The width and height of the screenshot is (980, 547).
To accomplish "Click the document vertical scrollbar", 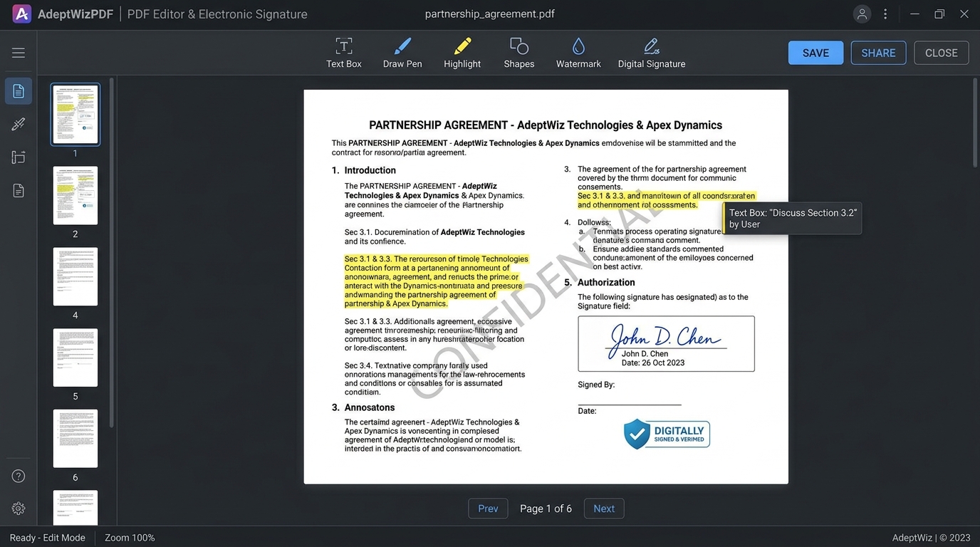I will coord(975,123).
